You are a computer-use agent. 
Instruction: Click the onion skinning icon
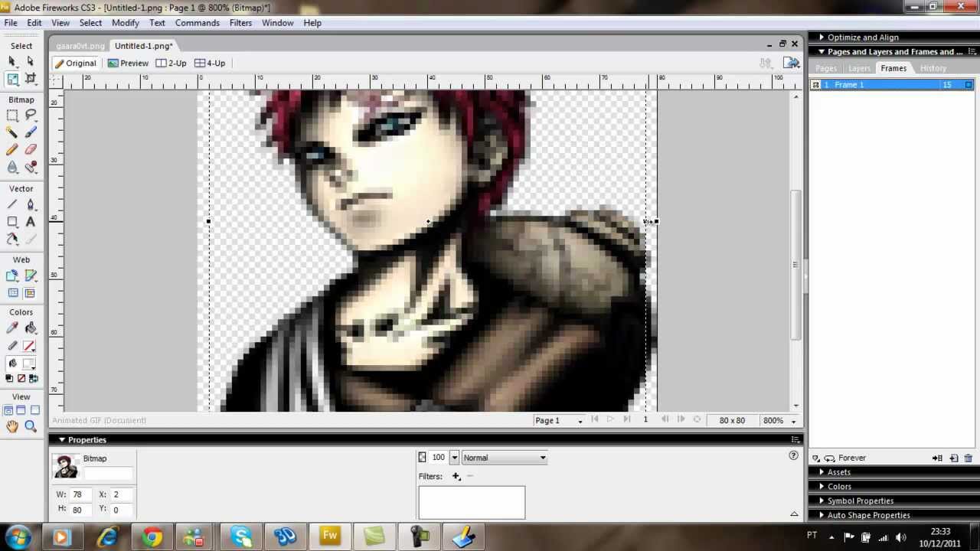click(816, 458)
